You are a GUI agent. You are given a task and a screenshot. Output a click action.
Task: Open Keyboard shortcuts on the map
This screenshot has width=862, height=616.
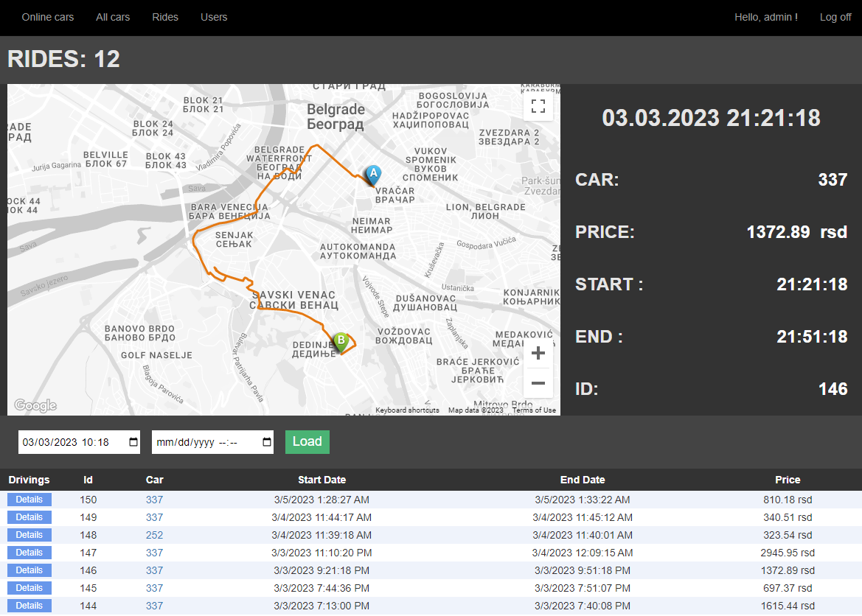407,410
